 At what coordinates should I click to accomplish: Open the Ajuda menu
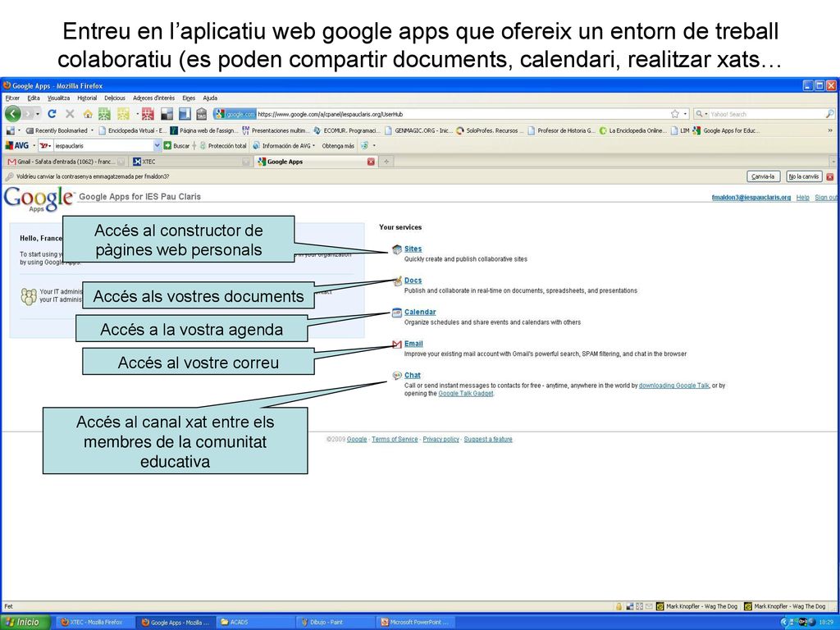tap(210, 98)
